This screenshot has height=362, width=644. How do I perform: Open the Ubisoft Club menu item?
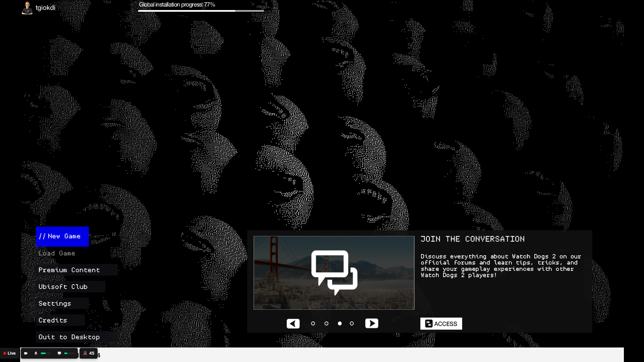click(x=70, y=287)
